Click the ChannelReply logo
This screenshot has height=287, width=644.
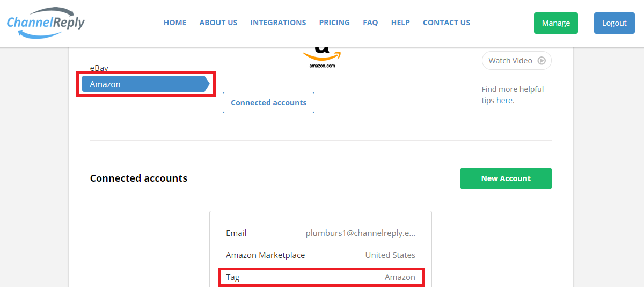point(46,23)
